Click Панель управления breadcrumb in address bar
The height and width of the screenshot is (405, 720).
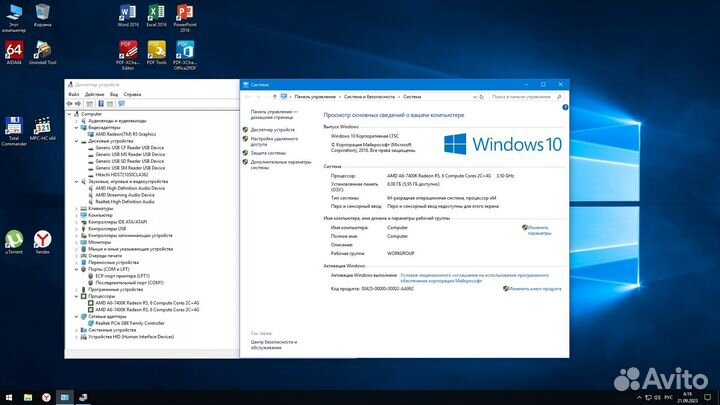pos(315,97)
